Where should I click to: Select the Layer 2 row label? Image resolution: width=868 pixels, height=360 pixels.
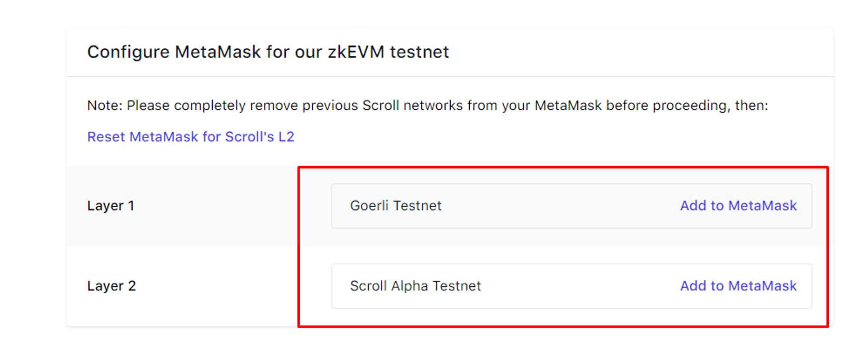pos(112,286)
